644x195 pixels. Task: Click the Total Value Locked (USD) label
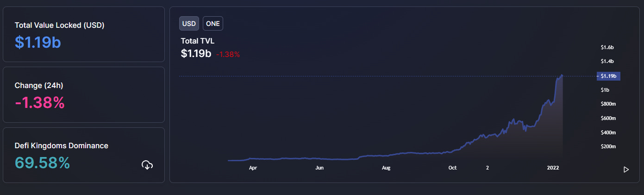(59, 25)
